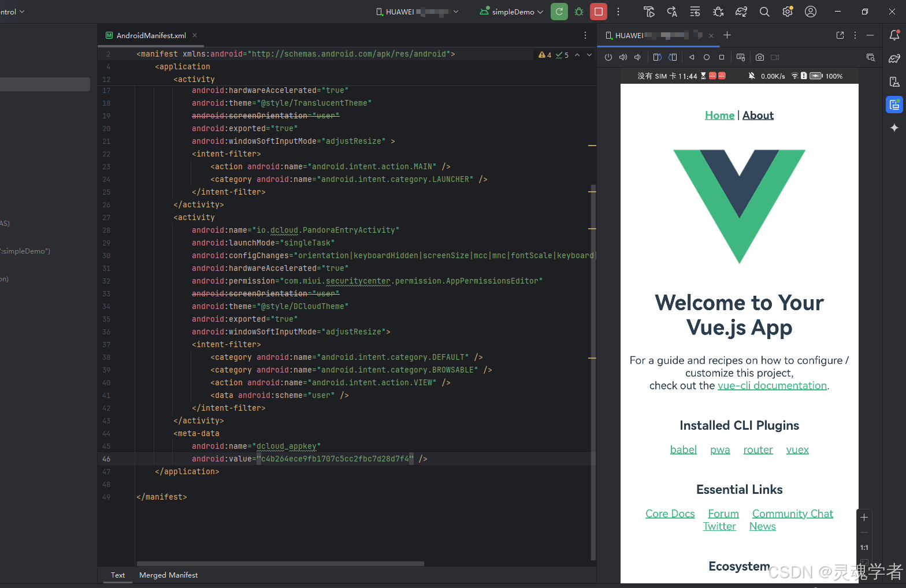Open editor tab options kebab menu

click(585, 35)
